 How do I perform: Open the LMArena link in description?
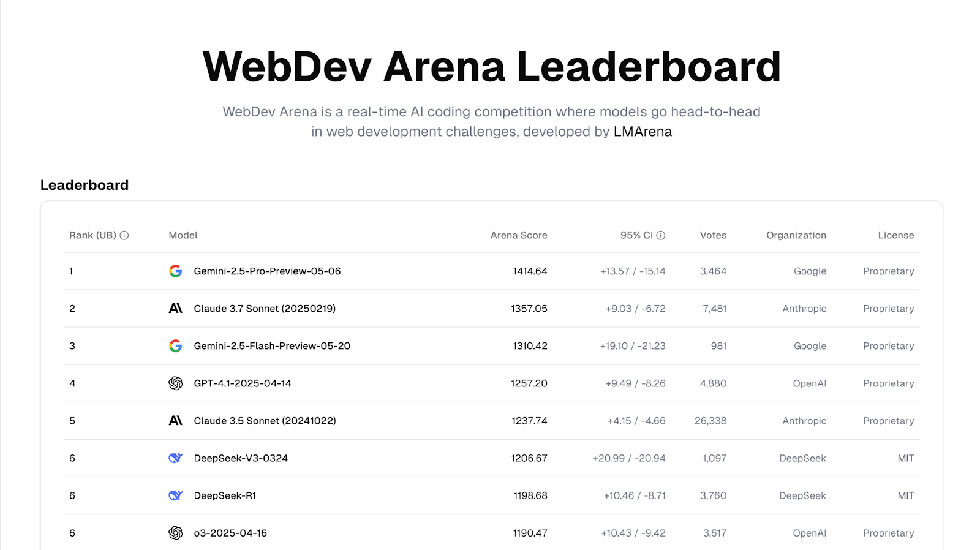[x=643, y=132]
